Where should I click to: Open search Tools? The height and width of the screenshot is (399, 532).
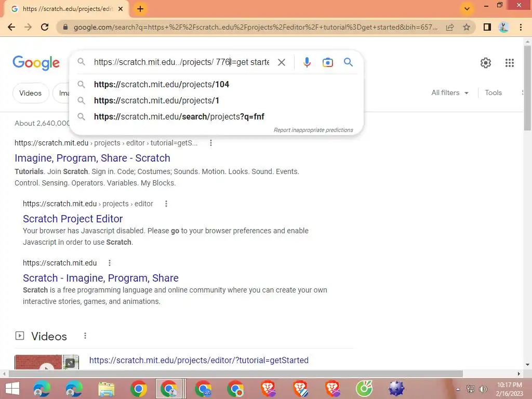click(493, 92)
